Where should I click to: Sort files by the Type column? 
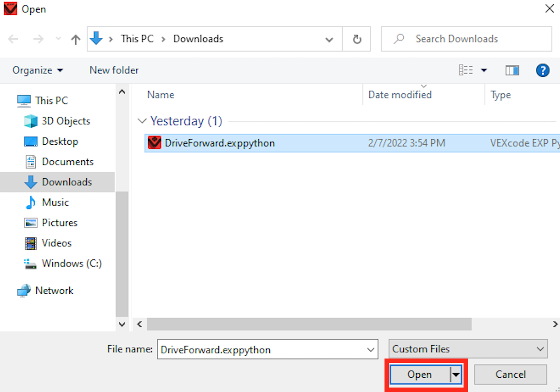coord(501,95)
